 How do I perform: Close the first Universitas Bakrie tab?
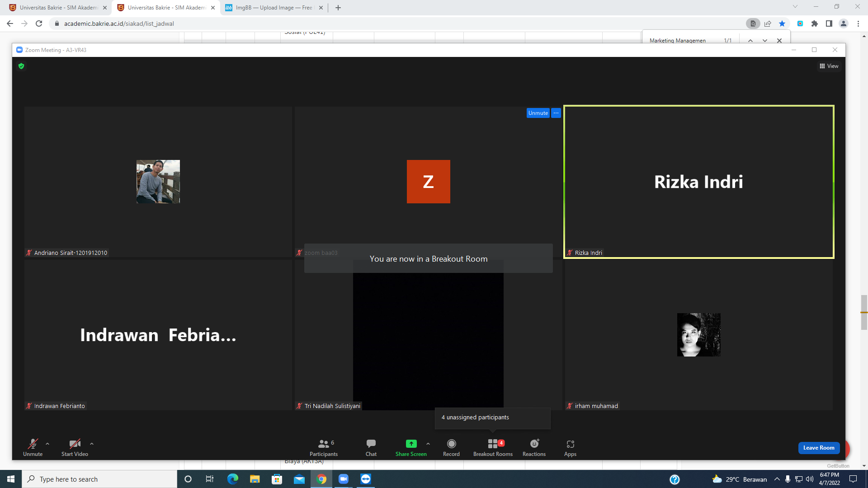click(105, 8)
